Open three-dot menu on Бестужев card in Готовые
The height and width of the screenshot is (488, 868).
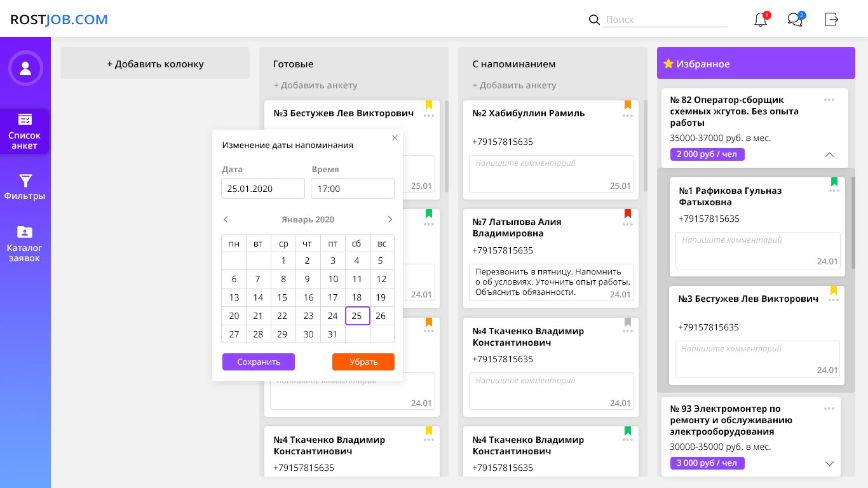[x=429, y=116]
